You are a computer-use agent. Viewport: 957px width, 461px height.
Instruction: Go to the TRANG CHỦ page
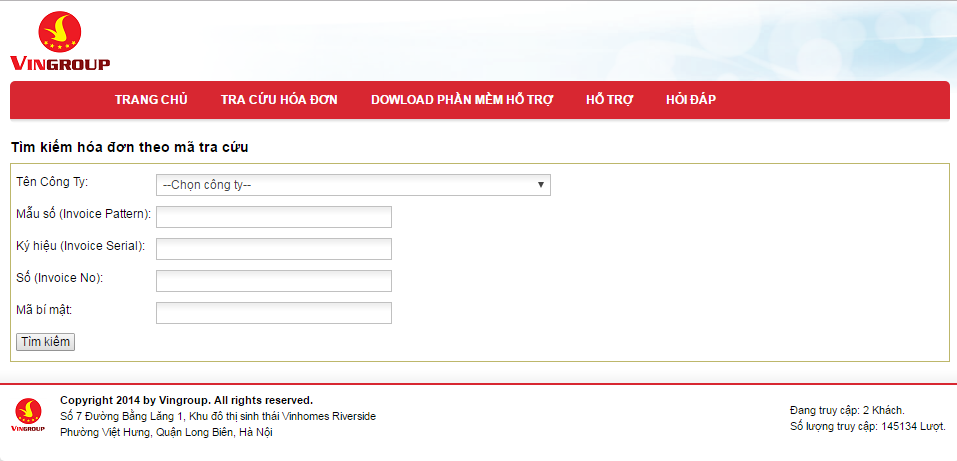click(x=151, y=100)
